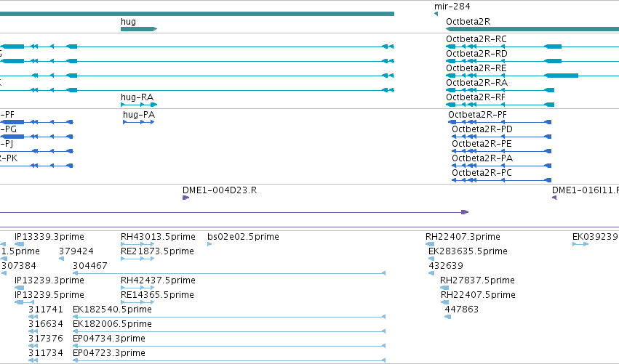Select the RH27837.5prime EST label
The image size is (619, 364).
tap(477, 280)
